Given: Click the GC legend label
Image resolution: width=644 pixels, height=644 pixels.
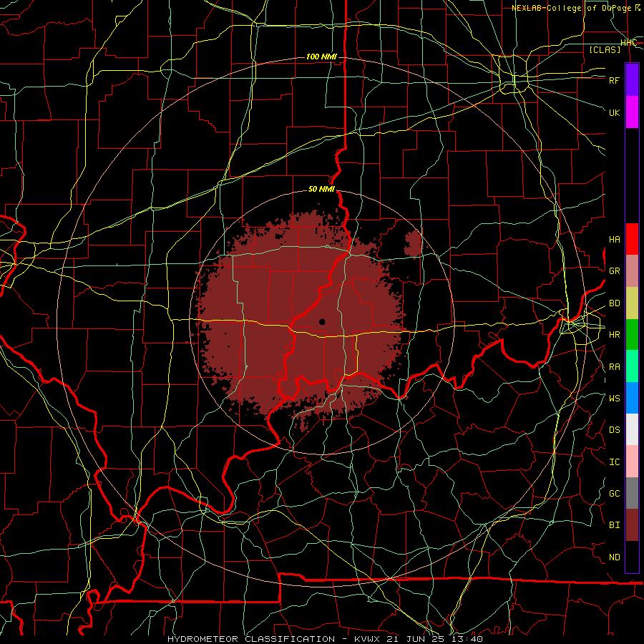Looking at the screenshot, I should coord(614,494).
